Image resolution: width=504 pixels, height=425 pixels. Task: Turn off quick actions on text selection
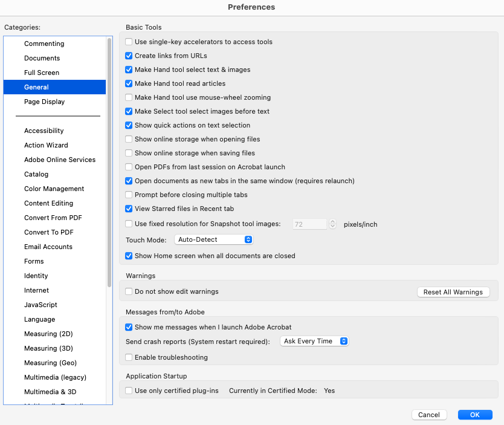click(x=129, y=125)
